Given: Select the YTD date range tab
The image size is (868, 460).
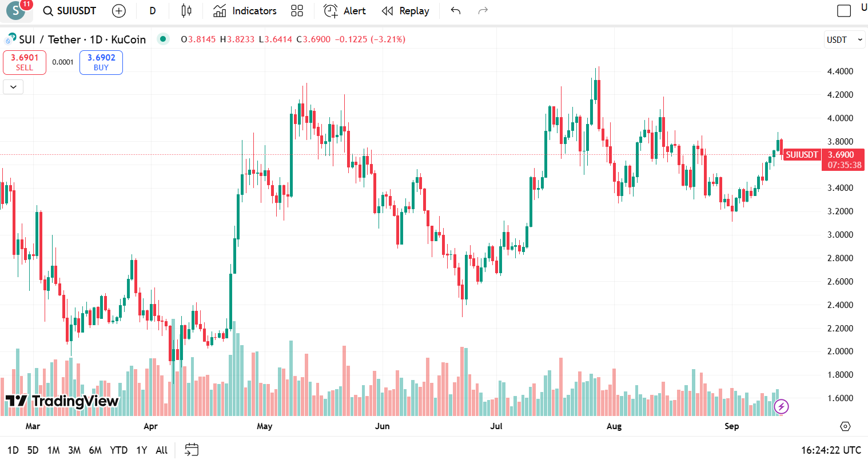Looking at the screenshot, I should 118,450.
